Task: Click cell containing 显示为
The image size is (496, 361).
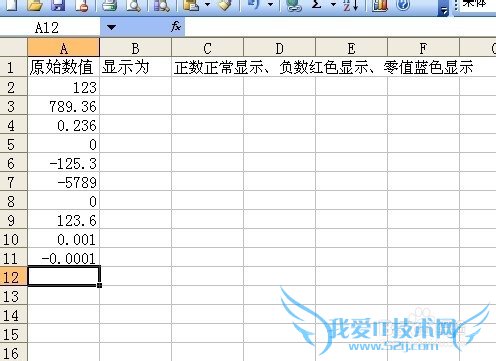Action: pyautogui.click(x=135, y=67)
